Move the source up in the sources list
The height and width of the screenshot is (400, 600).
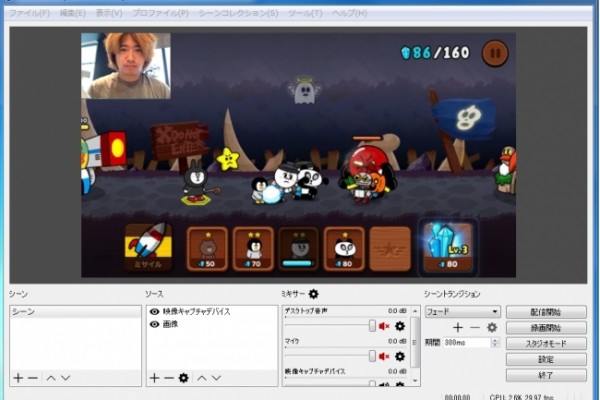[202, 378]
